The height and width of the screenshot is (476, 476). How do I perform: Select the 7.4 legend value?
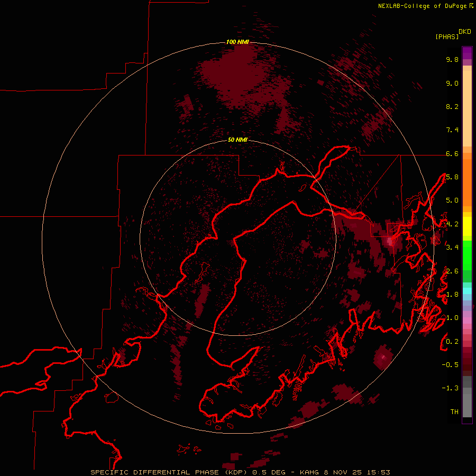click(x=452, y=130)
